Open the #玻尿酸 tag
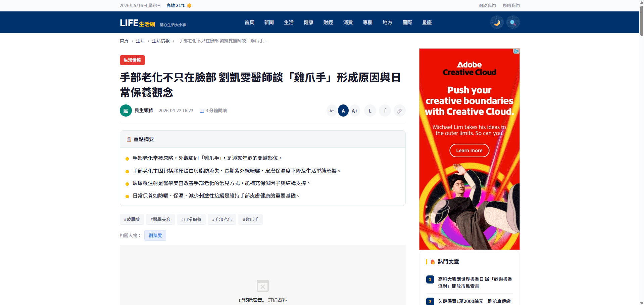This screenshot has height=305, width=644. [x=132, y=219]
